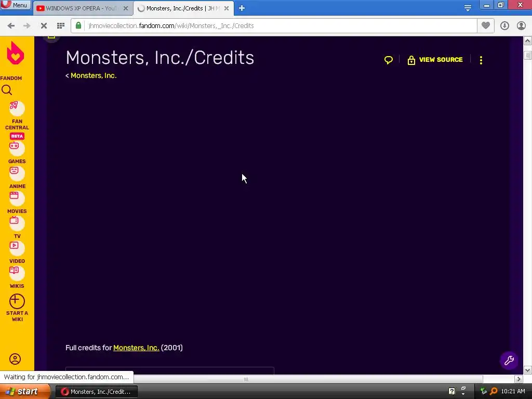Open the Monsters, Inc. link in full credits
532x399 pixels.
click(136, 348)
